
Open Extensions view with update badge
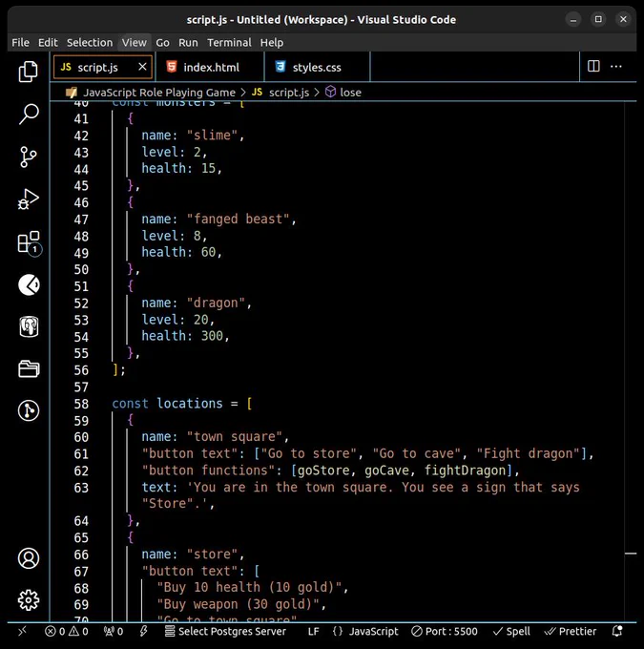pos(29,242)
